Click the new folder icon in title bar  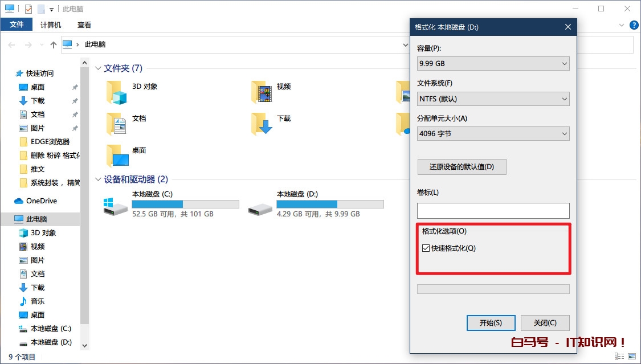(x=41, y=9)
